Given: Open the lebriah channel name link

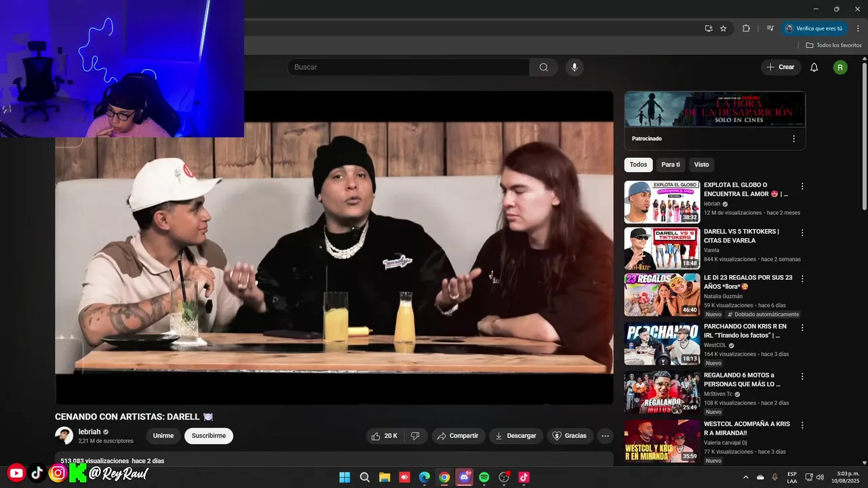Looking at the screenshot, I should (90, 432).
